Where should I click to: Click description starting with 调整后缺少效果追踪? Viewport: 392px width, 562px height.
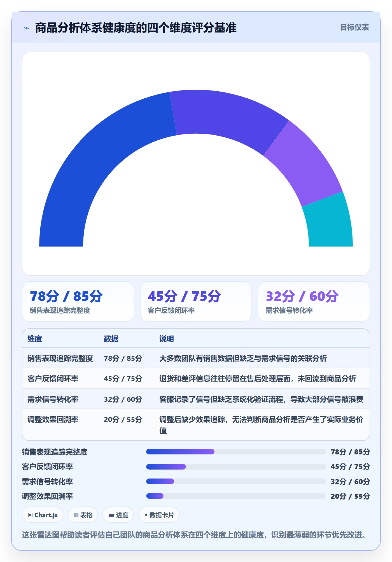pos(261,425)
